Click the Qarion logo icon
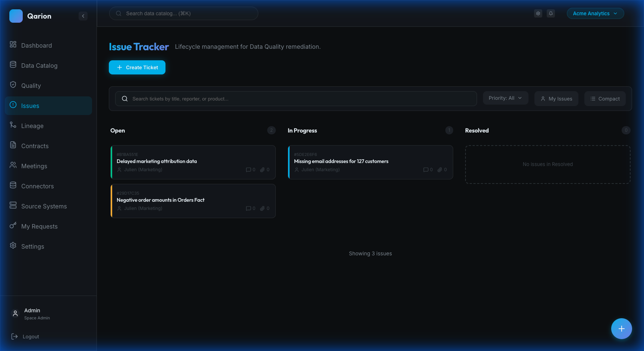 [16, 16]
